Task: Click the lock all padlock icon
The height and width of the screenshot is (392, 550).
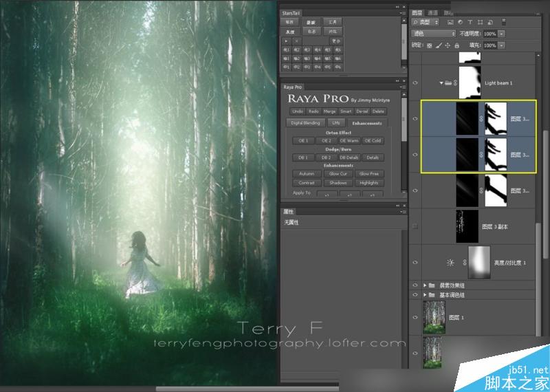Action: tap(456, 45)
